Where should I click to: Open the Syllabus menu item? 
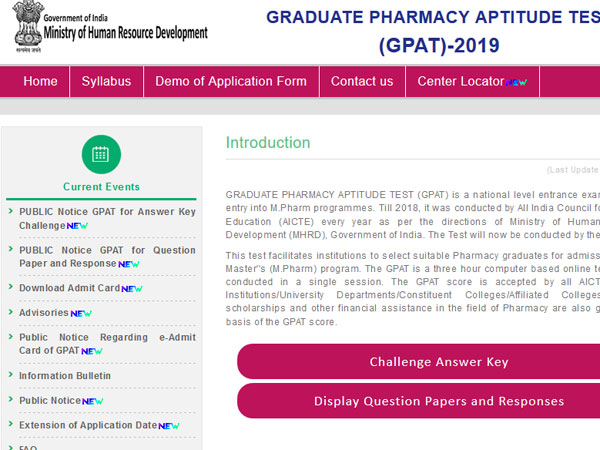tap(106, 81)
